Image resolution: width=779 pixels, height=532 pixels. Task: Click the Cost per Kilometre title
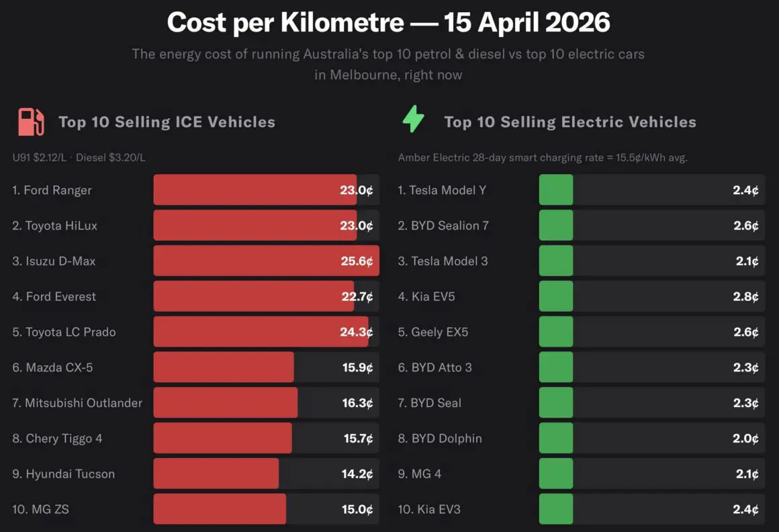tap(388, 23)
